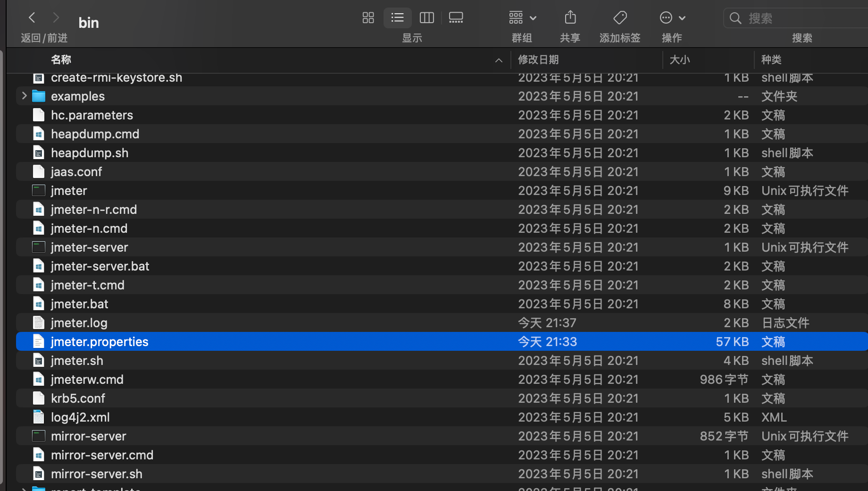
Task: Open the Group by dropdown
Action: coord(523,18)
